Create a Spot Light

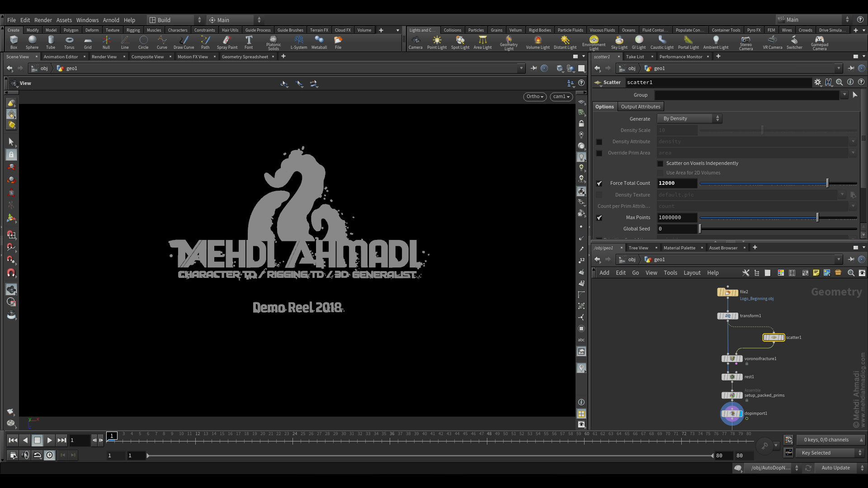tap(460, 42)
